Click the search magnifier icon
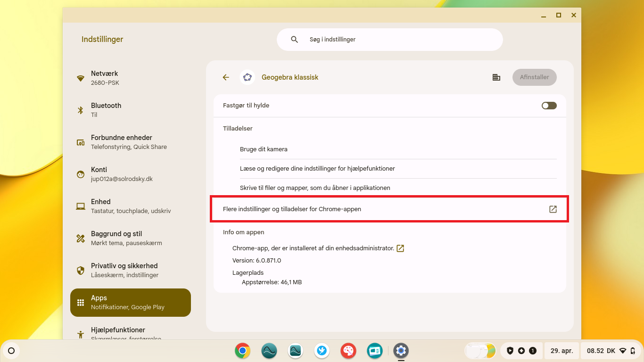 pyautogui.click(x=295, y=40)
